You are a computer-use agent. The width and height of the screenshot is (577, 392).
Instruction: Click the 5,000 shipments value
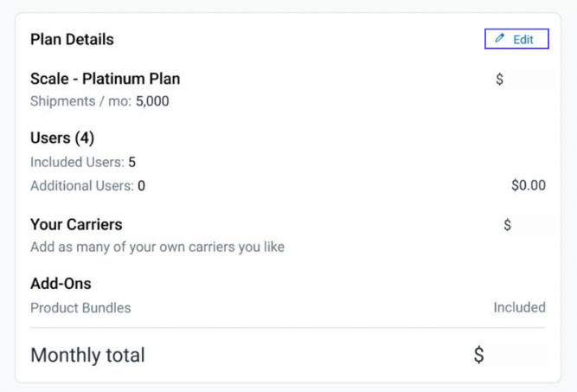pos(152,101)
